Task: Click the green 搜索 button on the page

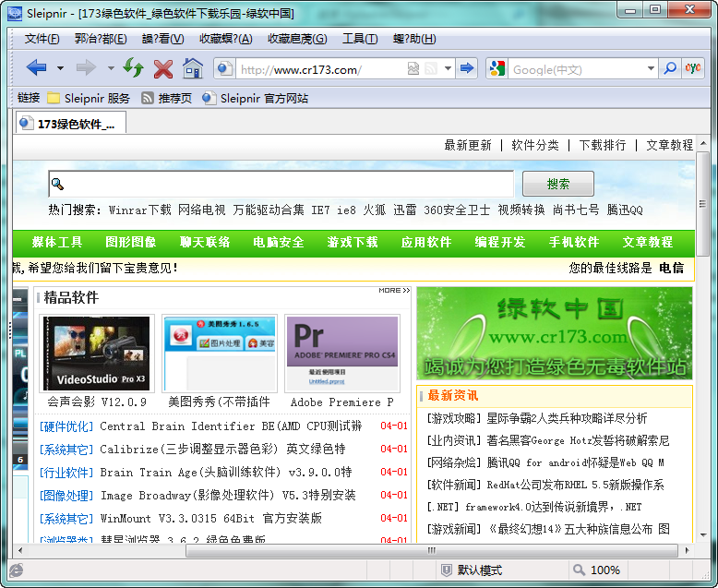Action: click(x=557, y=184)
